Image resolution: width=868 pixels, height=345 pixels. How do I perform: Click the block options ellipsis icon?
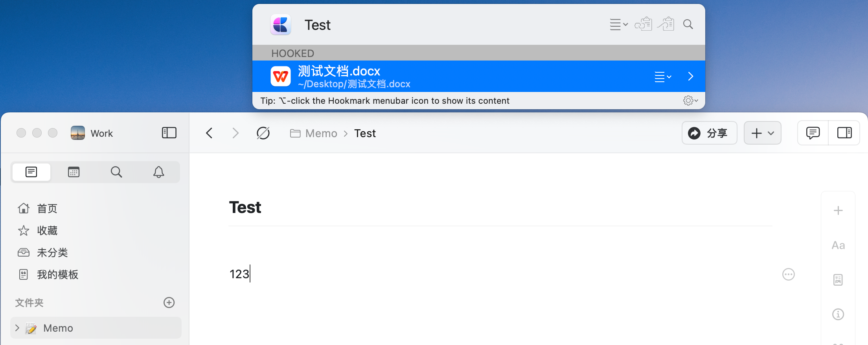788,274
